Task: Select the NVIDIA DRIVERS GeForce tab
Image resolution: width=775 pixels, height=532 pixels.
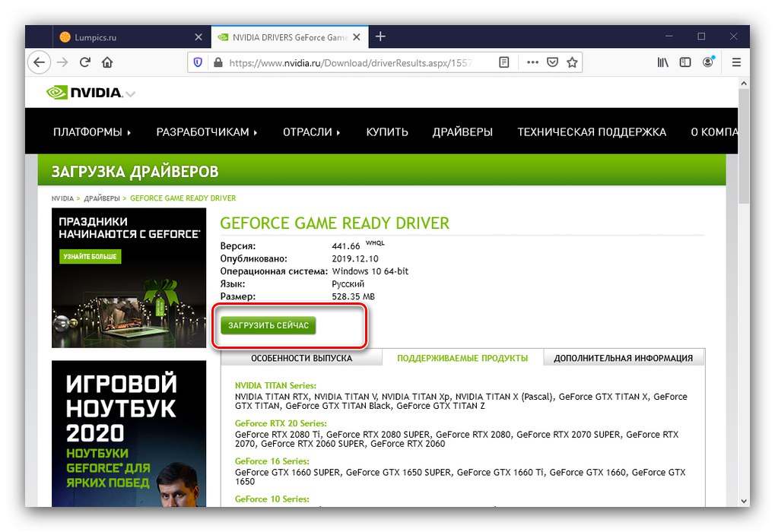Action: [290, 37]
